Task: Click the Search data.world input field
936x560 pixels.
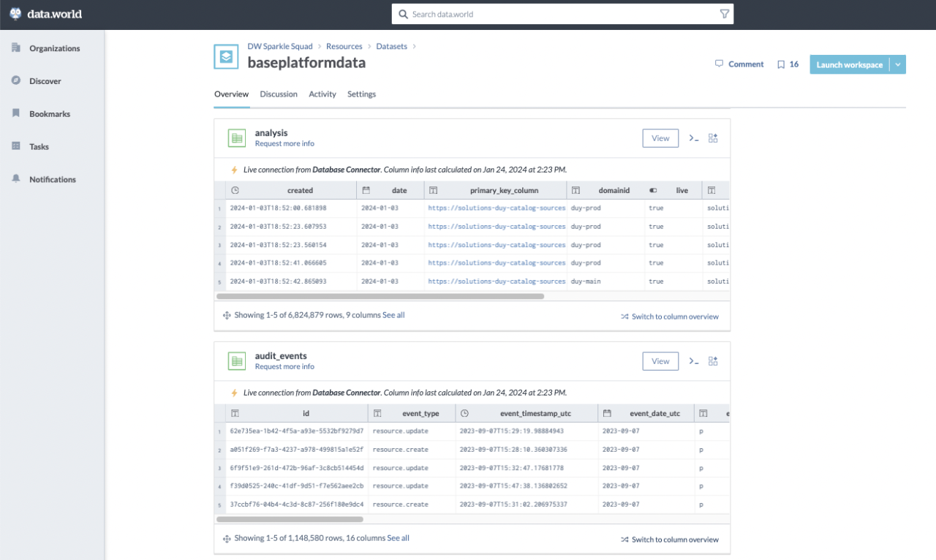Action: tap(562, 14)
